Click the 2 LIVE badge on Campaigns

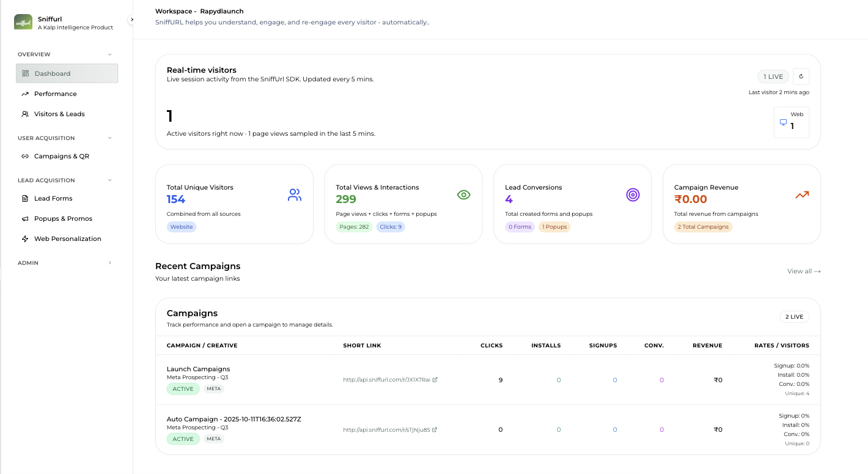coord(794,316)
